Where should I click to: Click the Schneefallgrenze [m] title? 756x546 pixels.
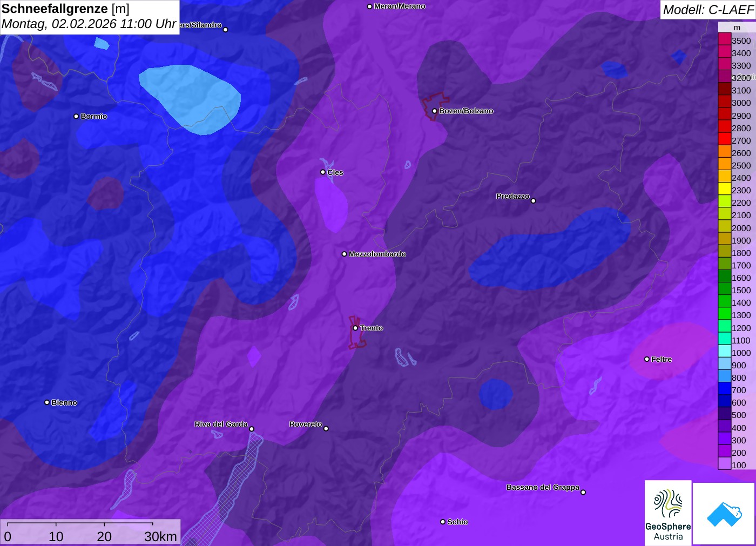[x=65, y=9]
